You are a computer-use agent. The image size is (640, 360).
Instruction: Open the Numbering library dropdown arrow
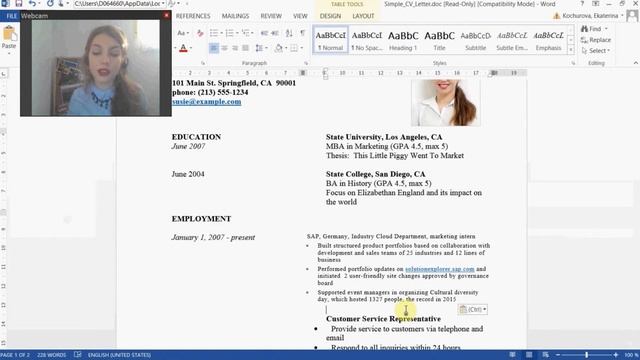pos(237,33)
